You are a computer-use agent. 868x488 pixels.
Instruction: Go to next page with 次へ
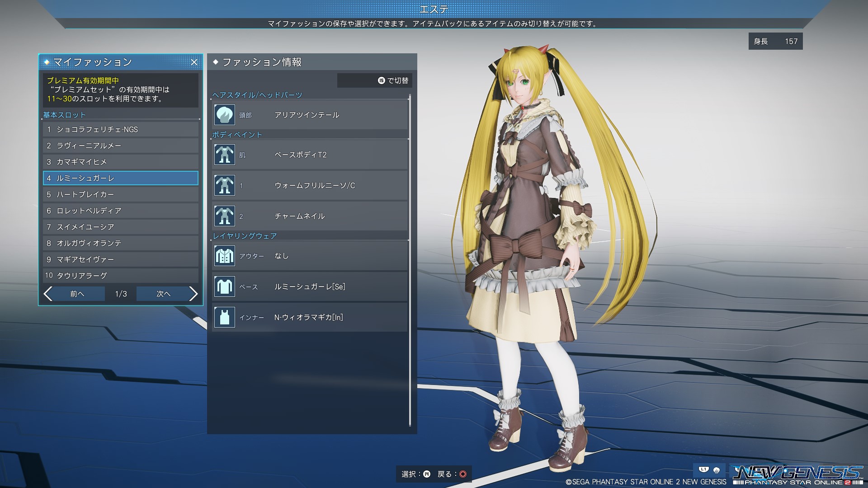pos(163,294)
